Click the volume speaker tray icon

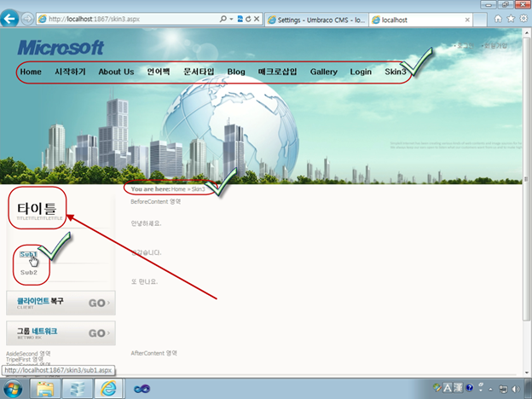pos(516,389)
